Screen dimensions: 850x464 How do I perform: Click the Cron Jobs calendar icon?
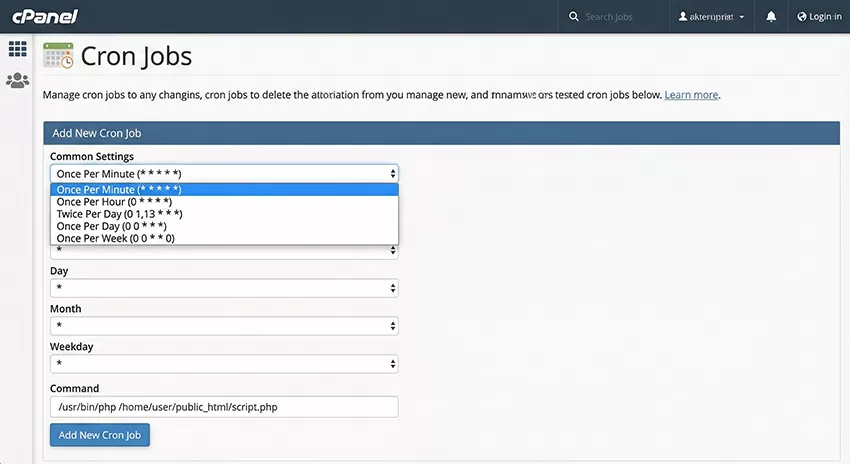click(58, 55)
